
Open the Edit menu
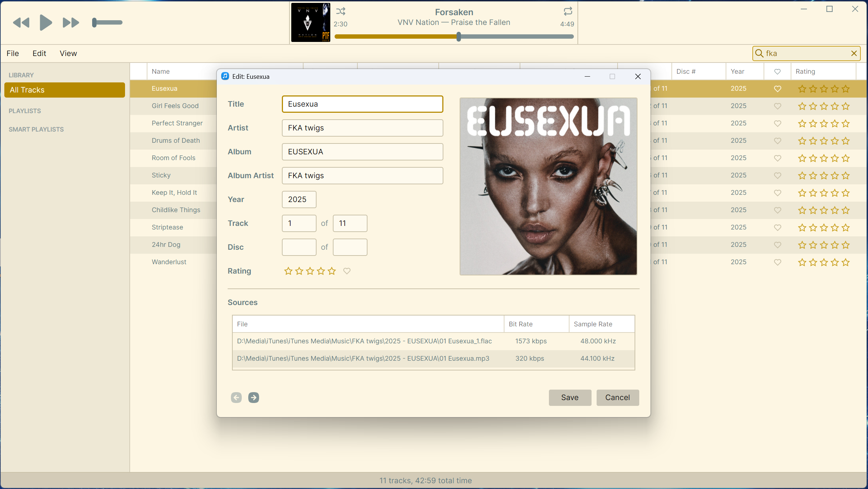pyautogui.click(x=39, y=53)
